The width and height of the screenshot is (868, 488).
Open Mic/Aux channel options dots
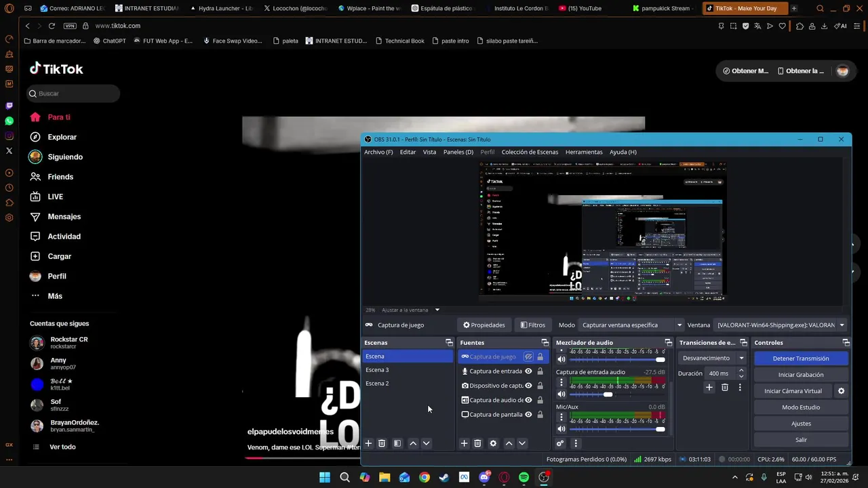[561, 417]
